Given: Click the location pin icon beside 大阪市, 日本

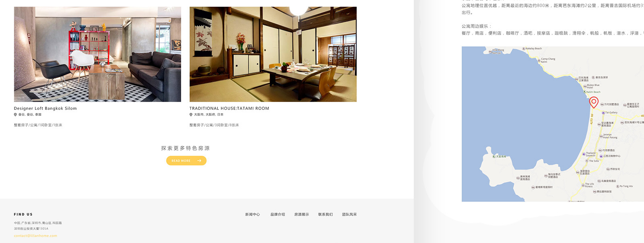Looking at the screenshot, I should 191,115.
